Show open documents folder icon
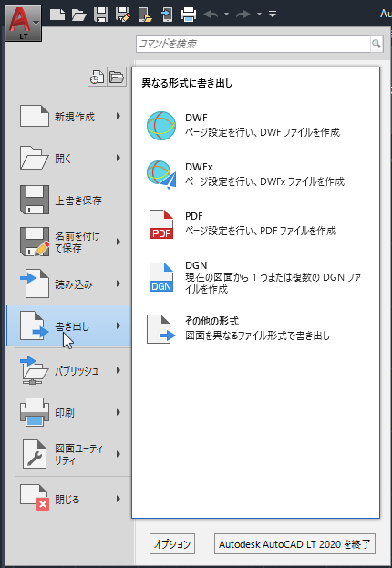392x568 pixels. point(117,77)
